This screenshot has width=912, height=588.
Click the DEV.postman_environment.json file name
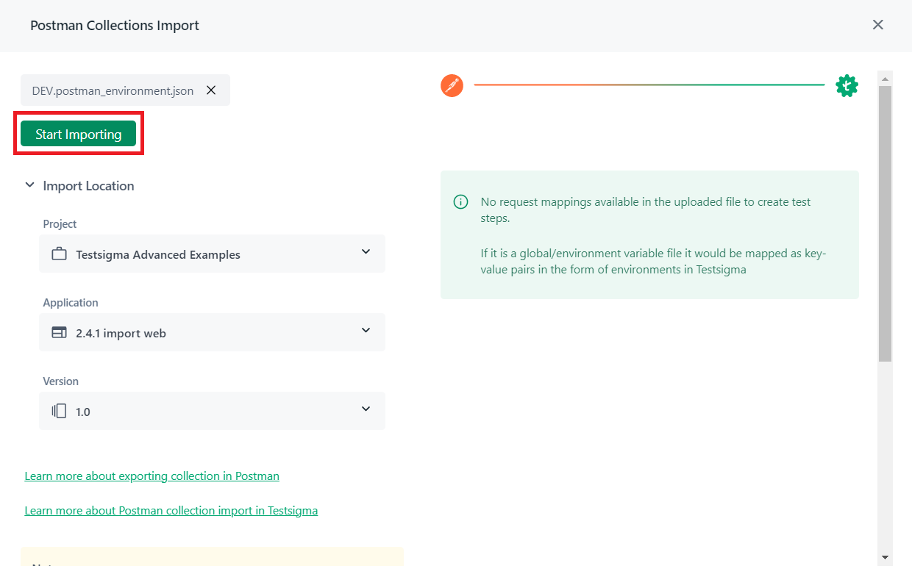tap(113, 91)
